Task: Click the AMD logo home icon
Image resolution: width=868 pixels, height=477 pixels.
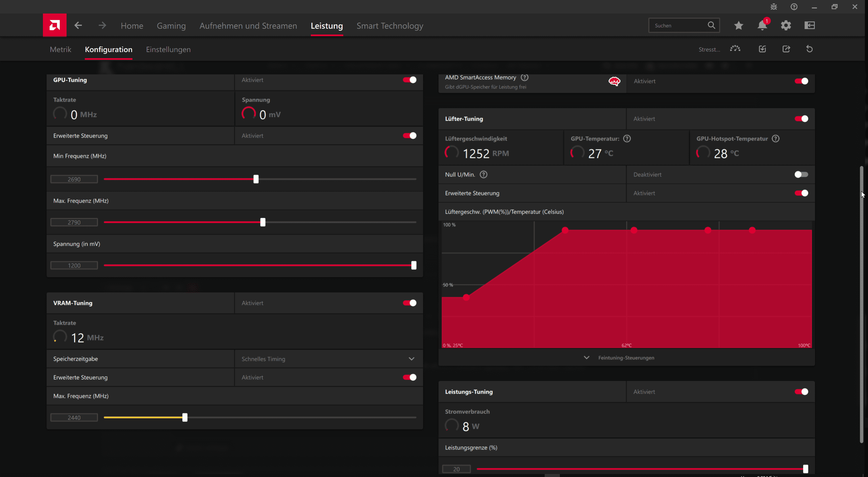Action: tap(54, 25)
